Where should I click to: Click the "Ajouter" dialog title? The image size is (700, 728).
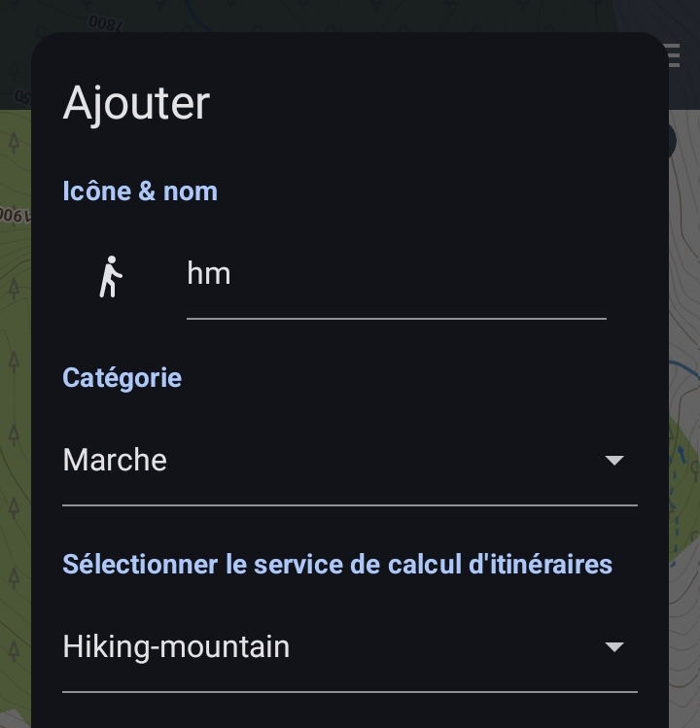pyautogui.click(x=136, y=103)
